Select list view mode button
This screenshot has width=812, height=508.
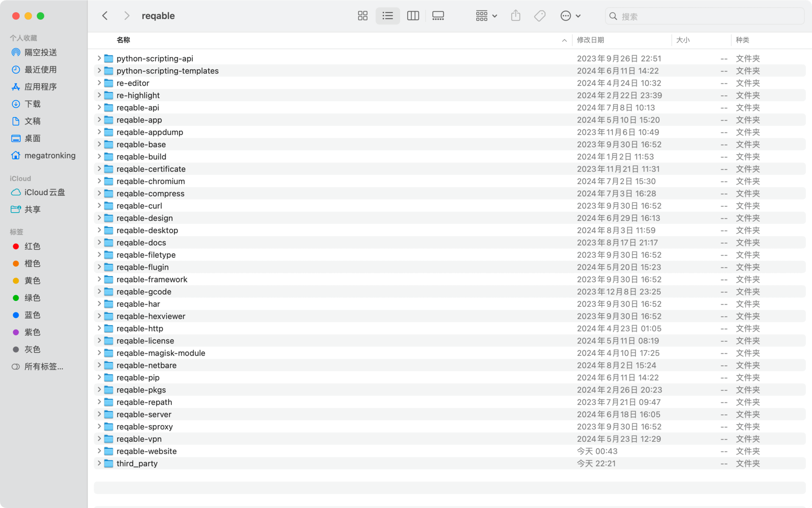click(x=387, y=16)
